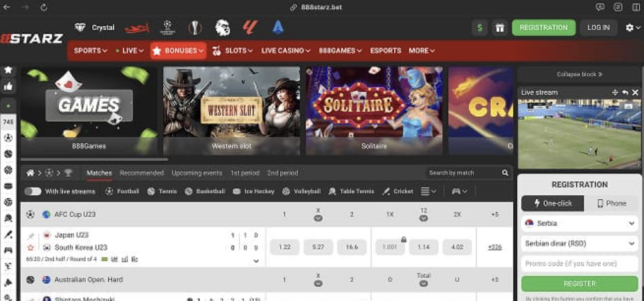This screenshot has width=644, height=301.
Task: Click the search magnifier in match search
Action: [x=505, y=173]
